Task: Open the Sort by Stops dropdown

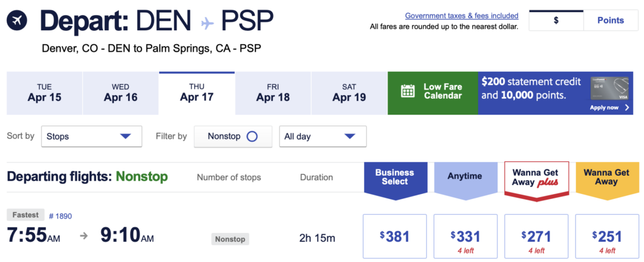Action: pyautogui.click(x=89, y=136)
